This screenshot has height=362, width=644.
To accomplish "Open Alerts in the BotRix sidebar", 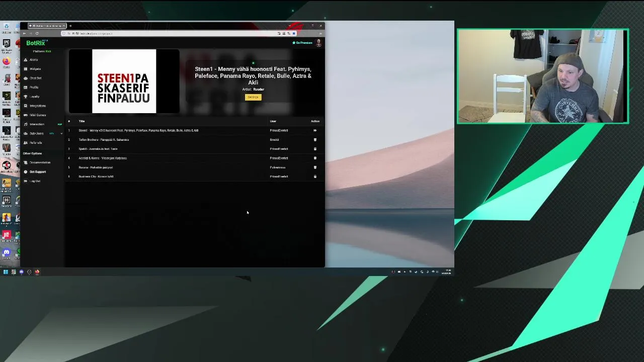I will [x=34, y=60].
